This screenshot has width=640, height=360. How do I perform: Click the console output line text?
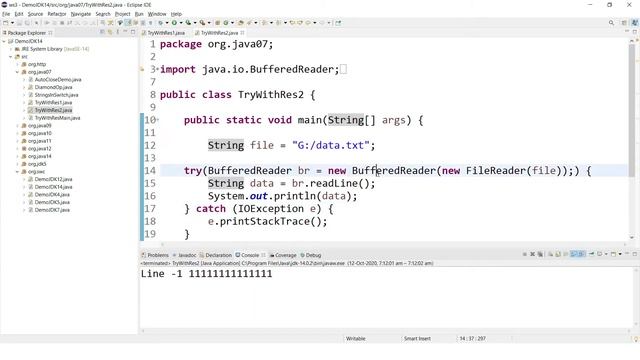[x=207, y=273]
